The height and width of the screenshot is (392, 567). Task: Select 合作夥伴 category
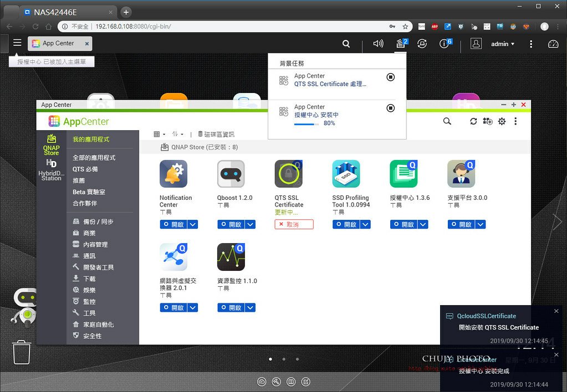point(85,203)
